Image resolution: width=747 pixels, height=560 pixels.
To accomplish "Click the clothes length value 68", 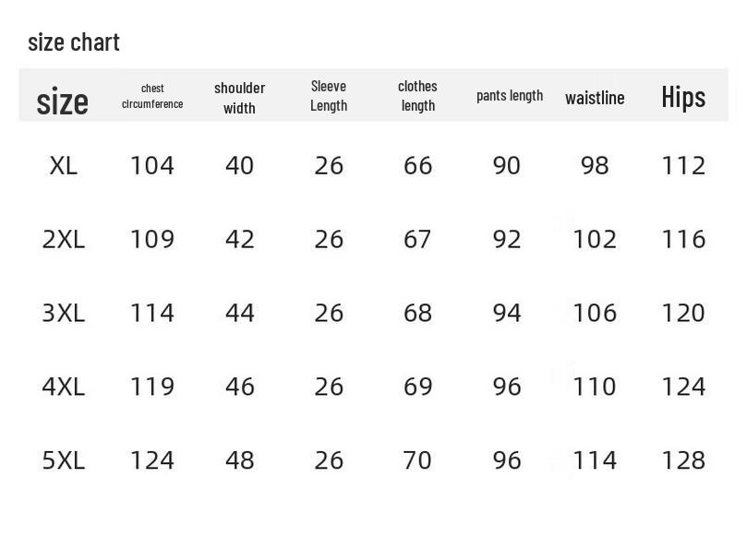I will click(x=417, y=314).
